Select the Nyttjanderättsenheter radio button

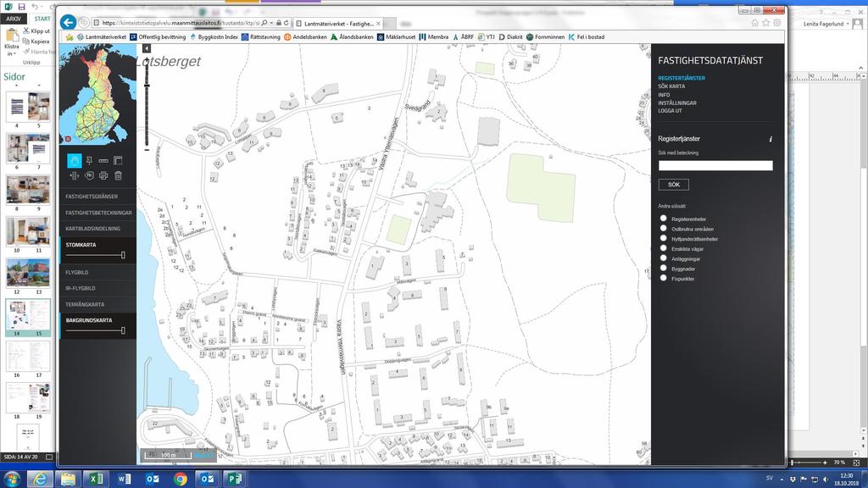tap(663, 238)
